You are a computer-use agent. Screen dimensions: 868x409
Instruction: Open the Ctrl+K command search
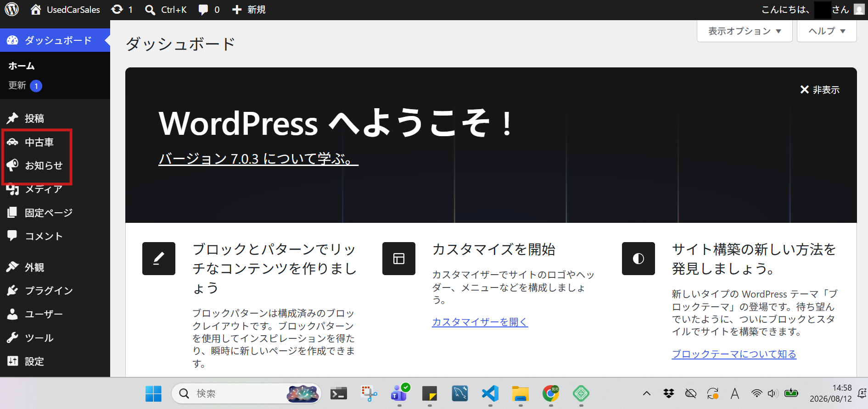(166, 10)
